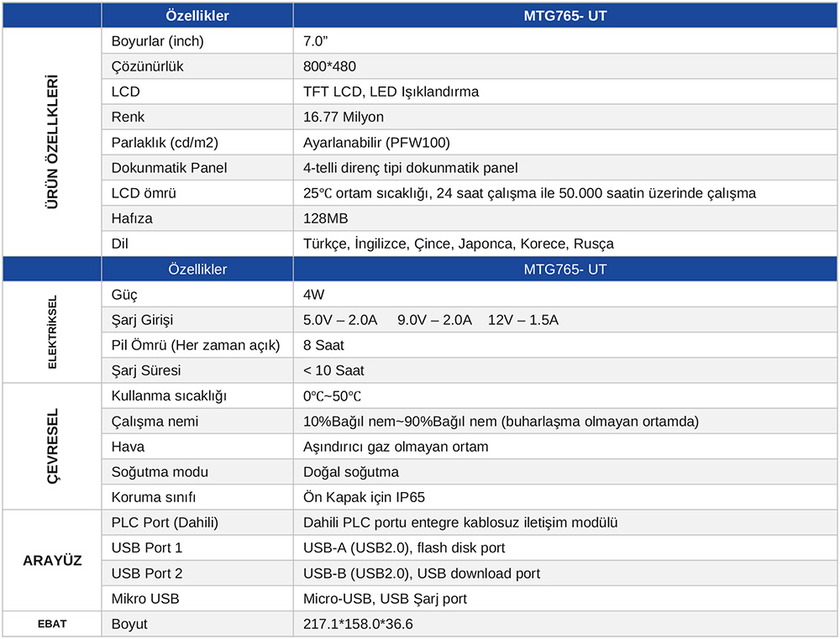The width and height of the screenshot is (840, 639).
Task: Select the 'EBAT' section heading
Action: click(52, 624)
